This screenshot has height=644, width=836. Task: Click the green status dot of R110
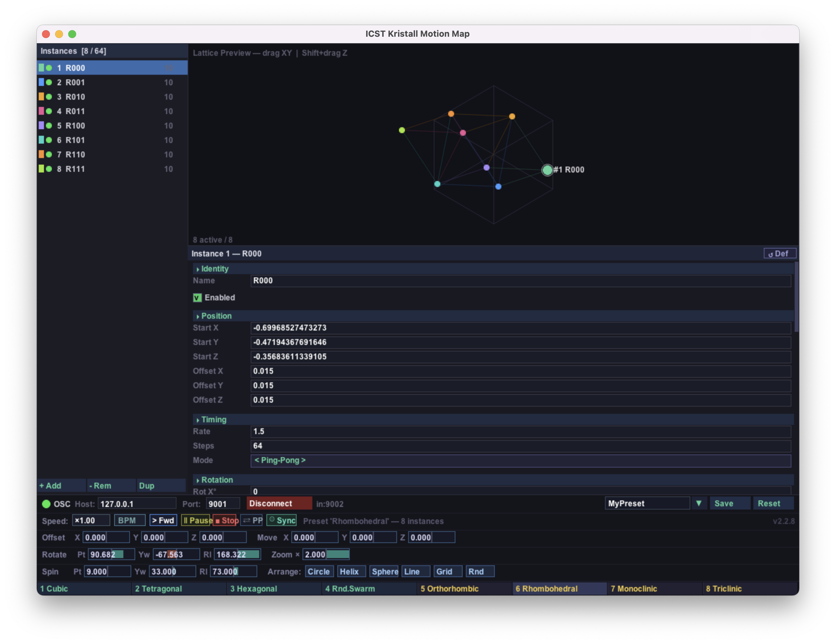click(49, 155)
